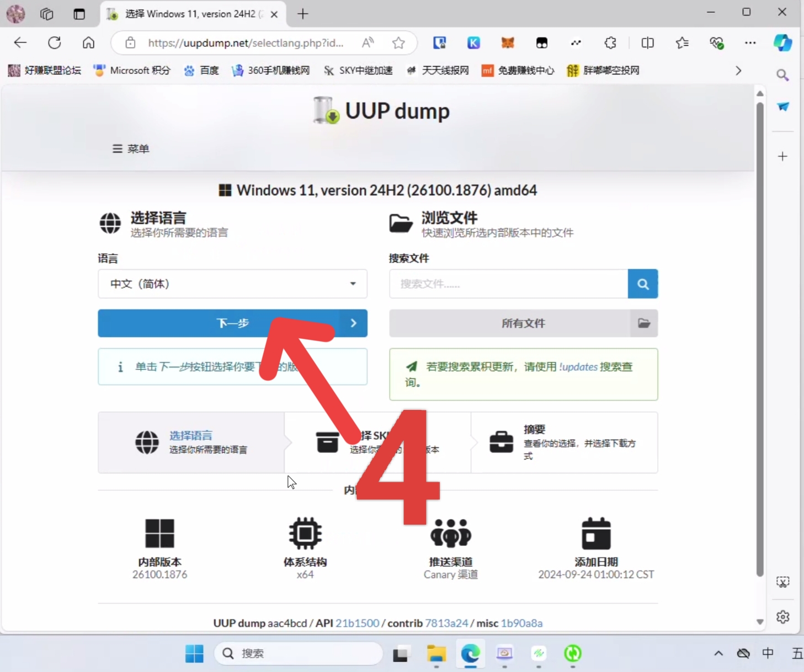Open SKY中继加速 bookmark
The height and width of the screenshot is (672, 804).
pyautogui.click(x=358, y=71)
